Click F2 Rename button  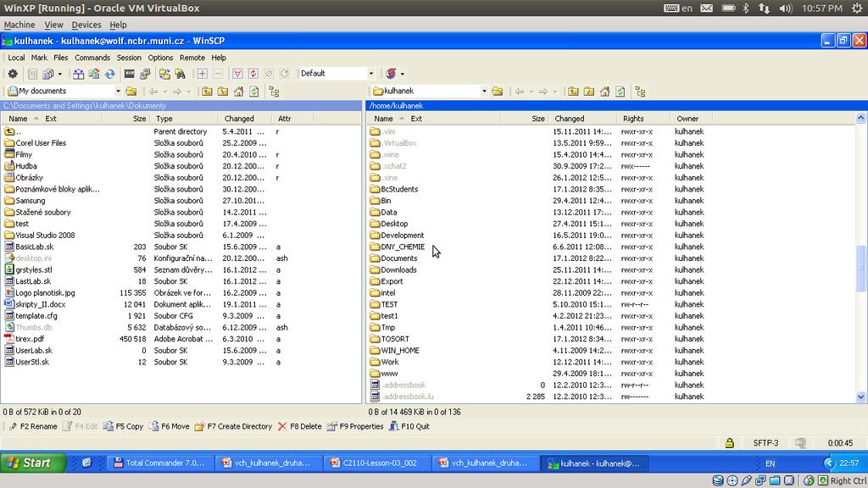[33, 427]
